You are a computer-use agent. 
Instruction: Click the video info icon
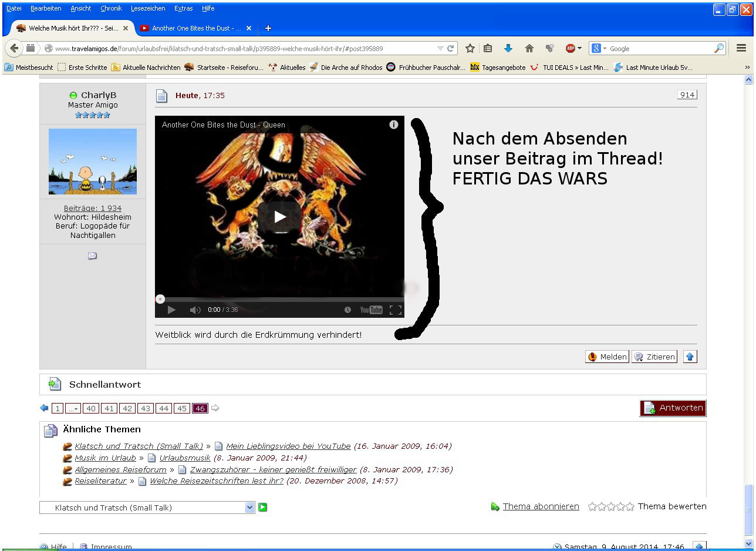394,125
